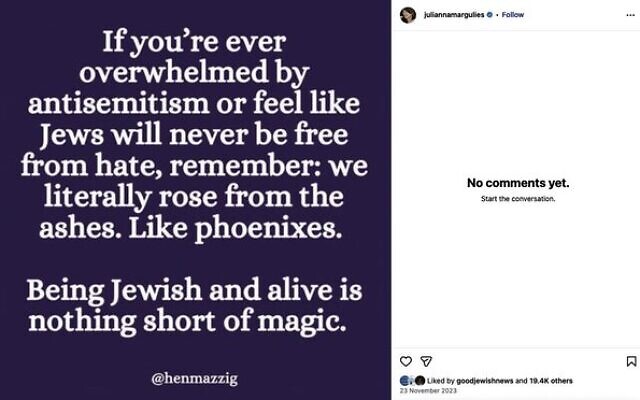This screenshot has width=640, height=400.
Task: Click the liker avatars beside Liked by
Action: click(413, 381)
